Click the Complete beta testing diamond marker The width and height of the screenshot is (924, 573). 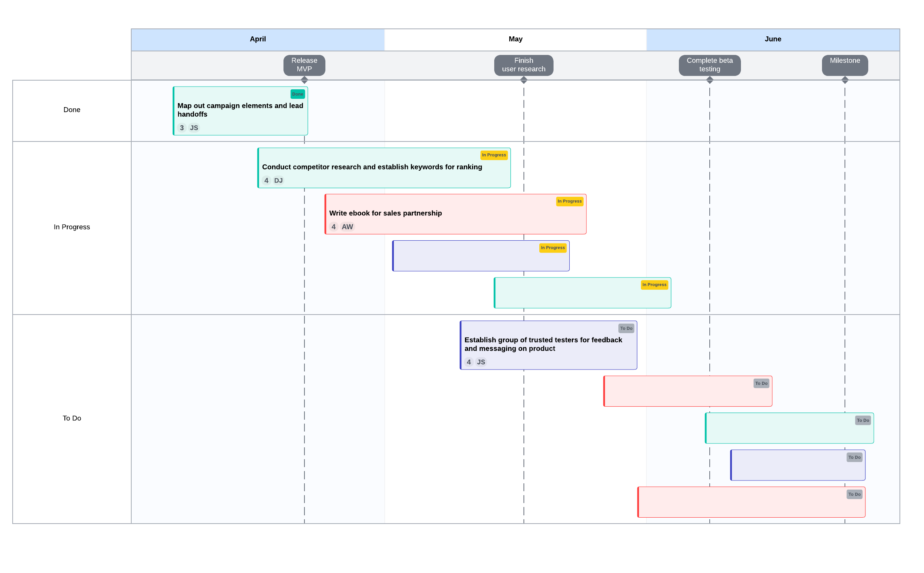[x=709, y=80]
